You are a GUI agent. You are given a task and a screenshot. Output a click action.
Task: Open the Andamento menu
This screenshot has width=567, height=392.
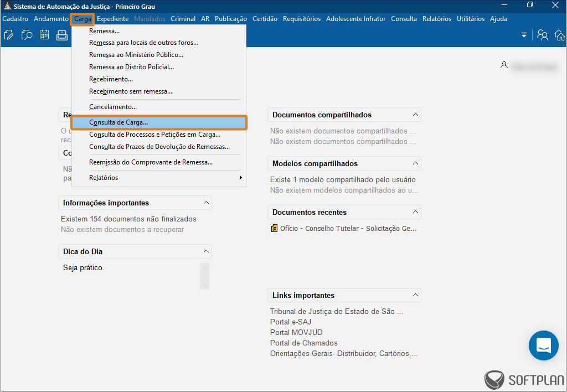[51, 19]
